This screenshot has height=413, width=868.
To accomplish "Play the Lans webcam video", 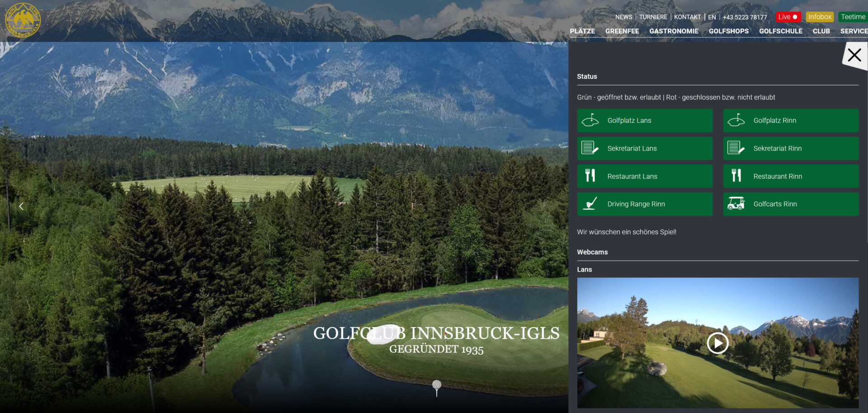I will tap(718, 343).
